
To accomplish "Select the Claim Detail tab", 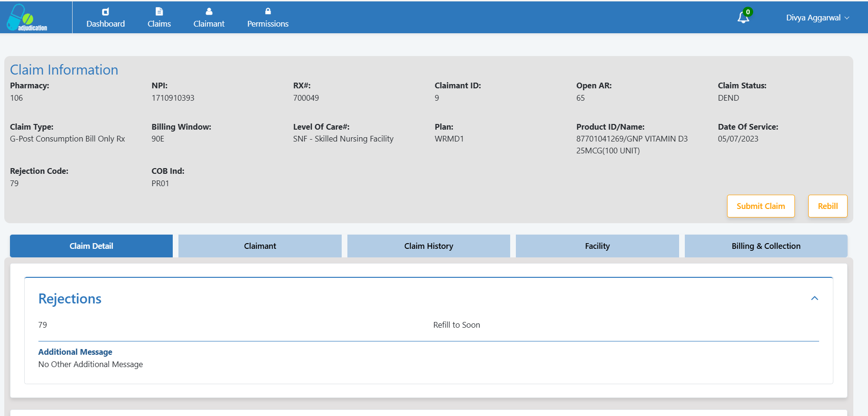I will pyautogui.click(x=91, y=246).
